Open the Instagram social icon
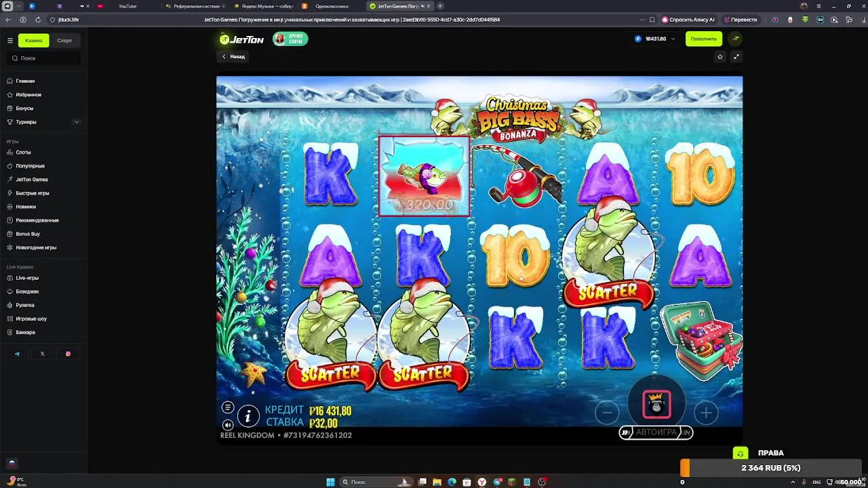Image resolution: width=868 pixels, height=488 pixels. click(68, 354)
